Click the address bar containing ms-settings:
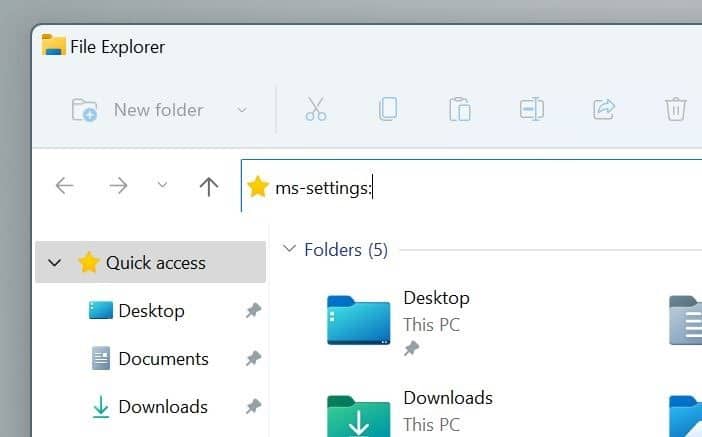The image size is (702, 437). (x=471, y=186)
